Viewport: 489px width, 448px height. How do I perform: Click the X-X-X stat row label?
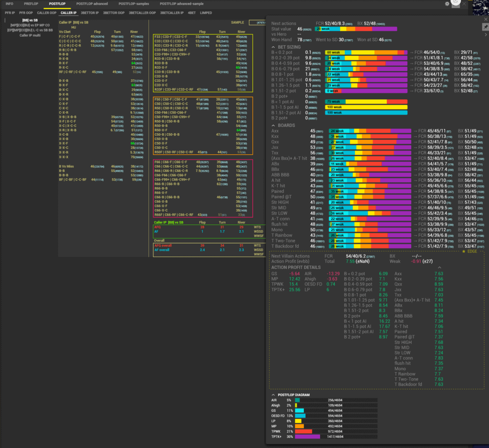coord(64,157)
